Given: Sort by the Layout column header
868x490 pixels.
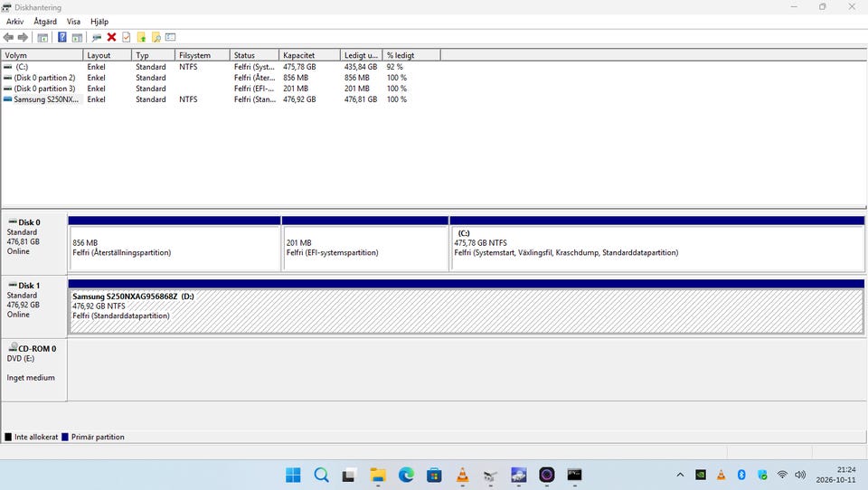Looking at the screenshot, I should pyautogui.click(x=108, y=55).
